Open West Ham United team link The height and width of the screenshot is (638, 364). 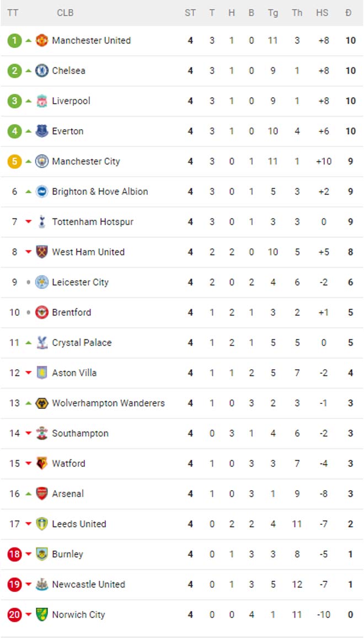pyautogui.click(x=88, y=252)
